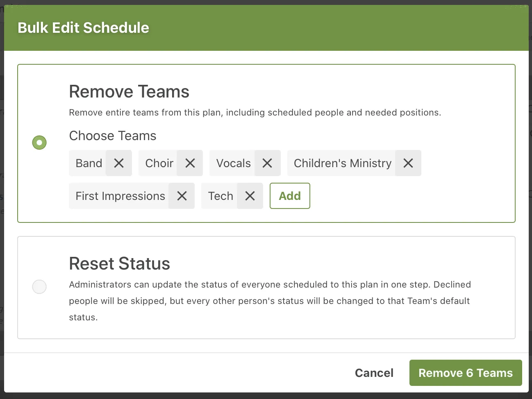Remove the Tech team with its X icon
Viewport: 532px width, 399px height.
[x=250, y=196]
